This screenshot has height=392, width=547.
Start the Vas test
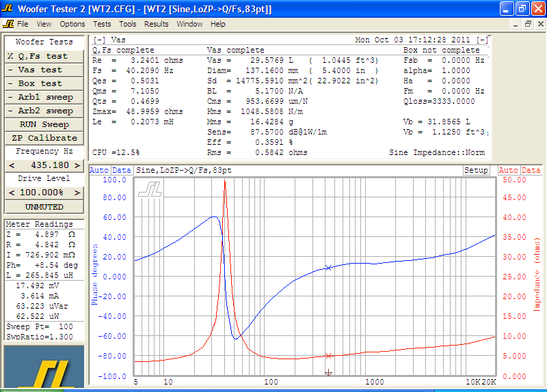coord(44,70)
